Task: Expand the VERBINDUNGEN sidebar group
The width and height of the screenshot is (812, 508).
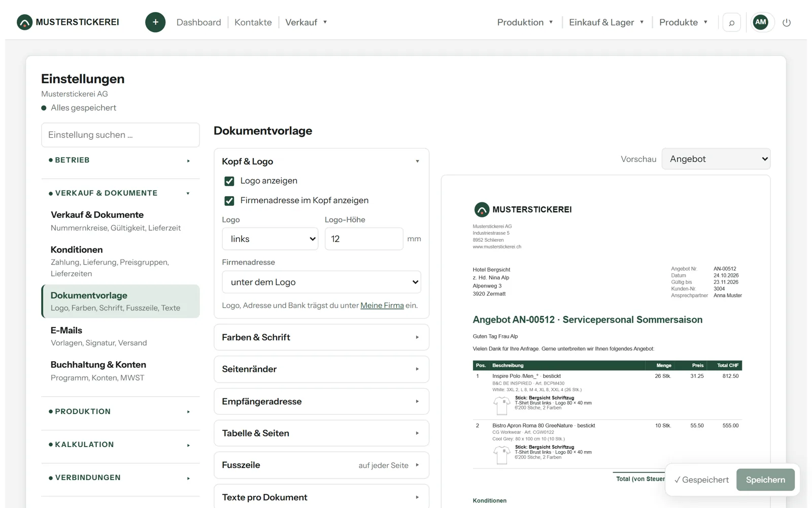Action: 120,478
